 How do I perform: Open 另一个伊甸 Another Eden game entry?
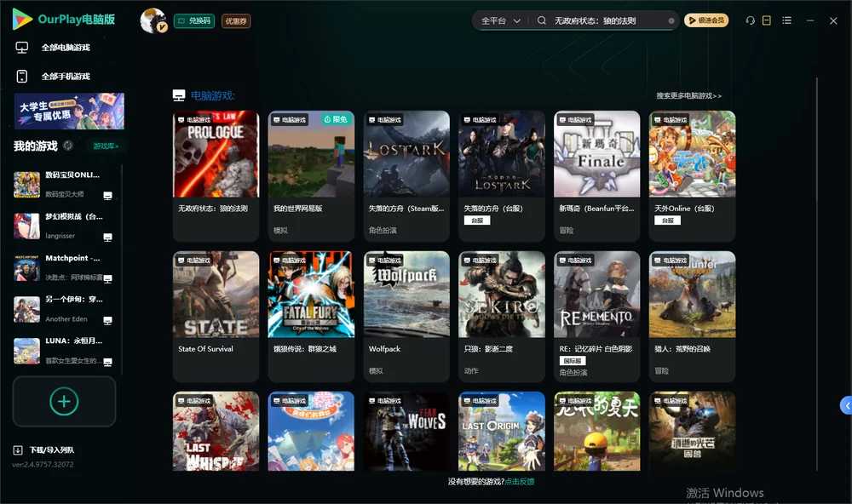coord(64,310)
